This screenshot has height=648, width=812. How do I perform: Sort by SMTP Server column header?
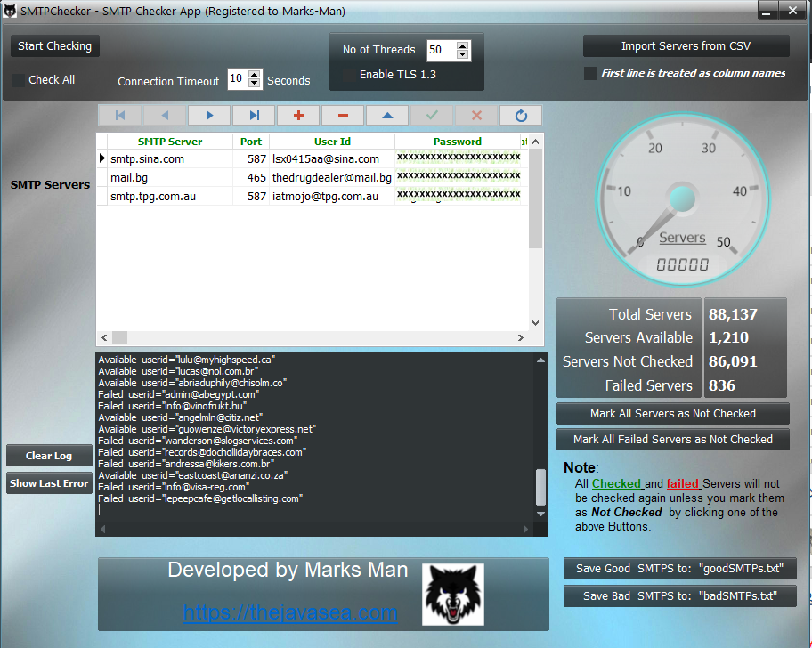tap(170, 142)
